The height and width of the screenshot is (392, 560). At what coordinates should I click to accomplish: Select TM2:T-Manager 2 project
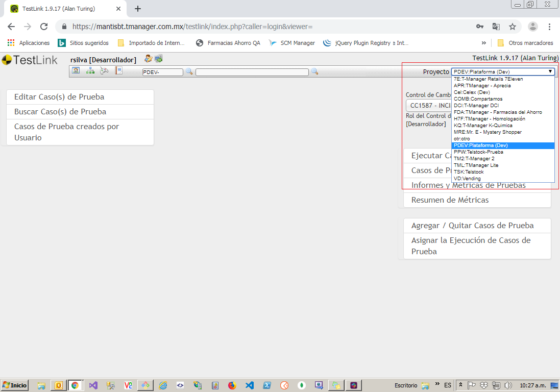click(x=503, y=159)
